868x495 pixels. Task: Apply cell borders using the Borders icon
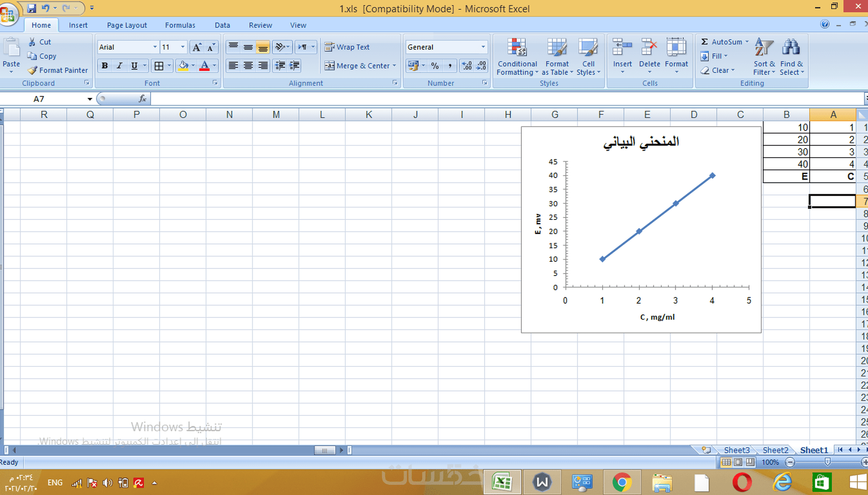click(x=159, y=66)
